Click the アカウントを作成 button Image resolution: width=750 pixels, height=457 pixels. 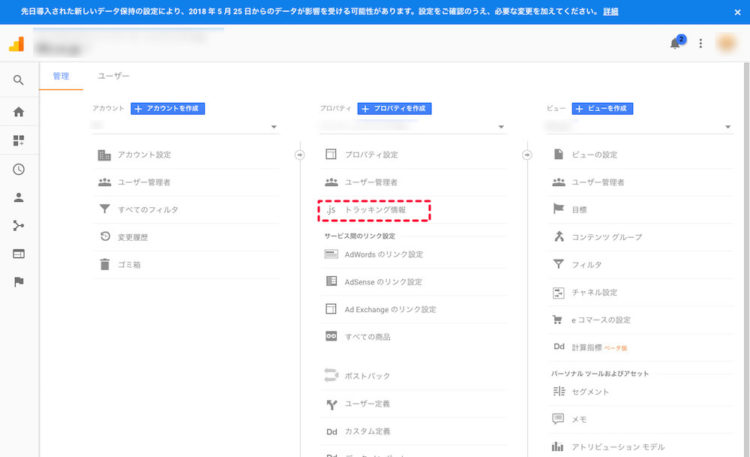click(x=168, y=109)
